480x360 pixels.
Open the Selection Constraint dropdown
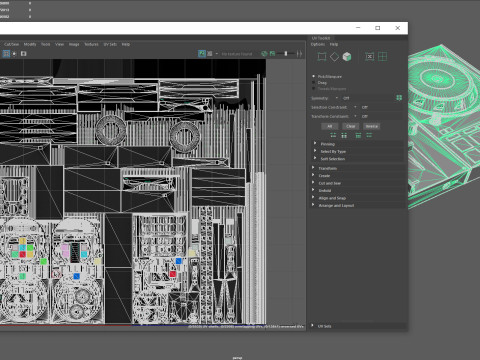tap(355, 107)
